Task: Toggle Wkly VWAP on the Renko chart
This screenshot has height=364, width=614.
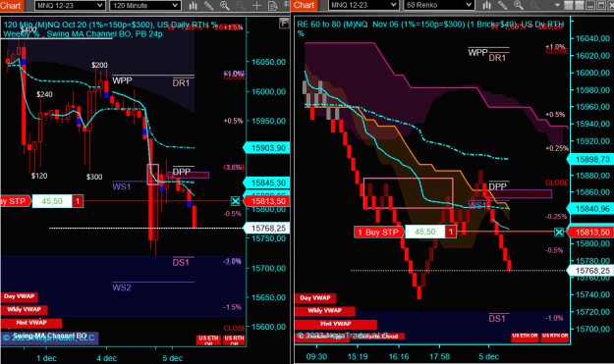Action: click(x=324, y=311)
